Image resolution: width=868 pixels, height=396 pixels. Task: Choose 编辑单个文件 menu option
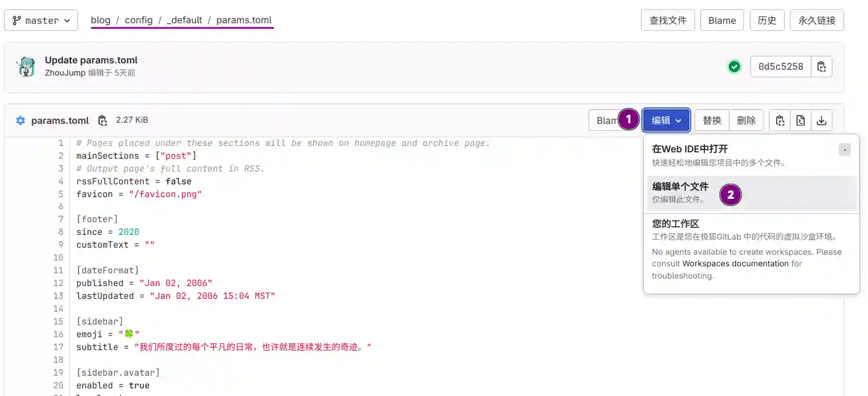[x=680, y=187]
